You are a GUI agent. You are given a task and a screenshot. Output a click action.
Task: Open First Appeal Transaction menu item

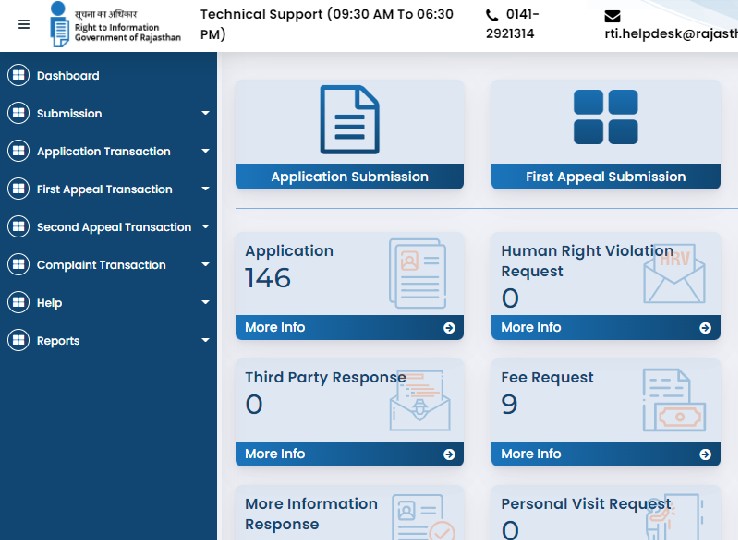(x=104, y=189)
